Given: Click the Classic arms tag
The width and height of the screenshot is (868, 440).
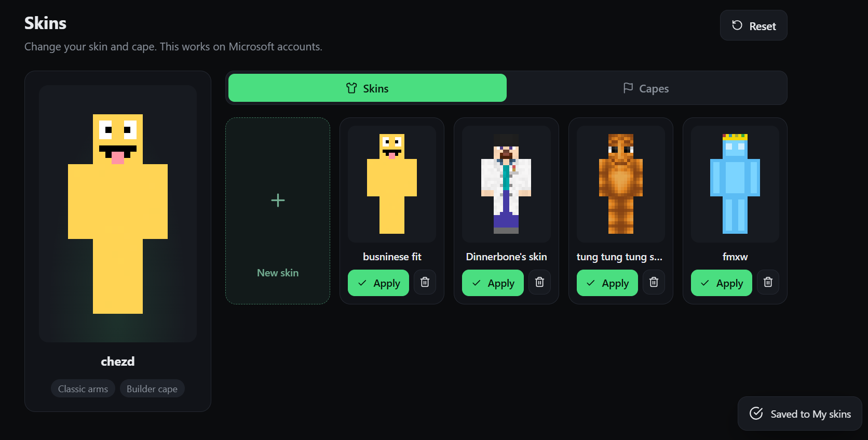Looking at the screenshot, I should coord(83,389).
